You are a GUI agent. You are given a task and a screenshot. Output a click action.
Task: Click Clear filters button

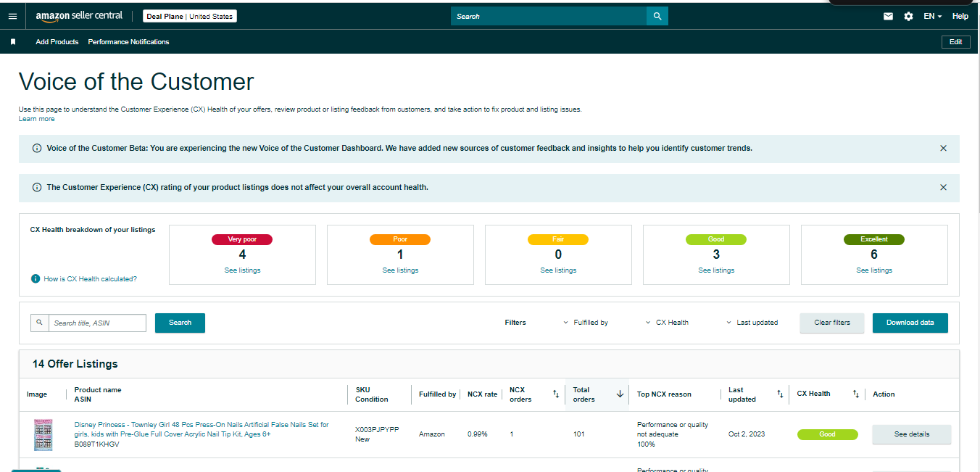tap(832, 323)
